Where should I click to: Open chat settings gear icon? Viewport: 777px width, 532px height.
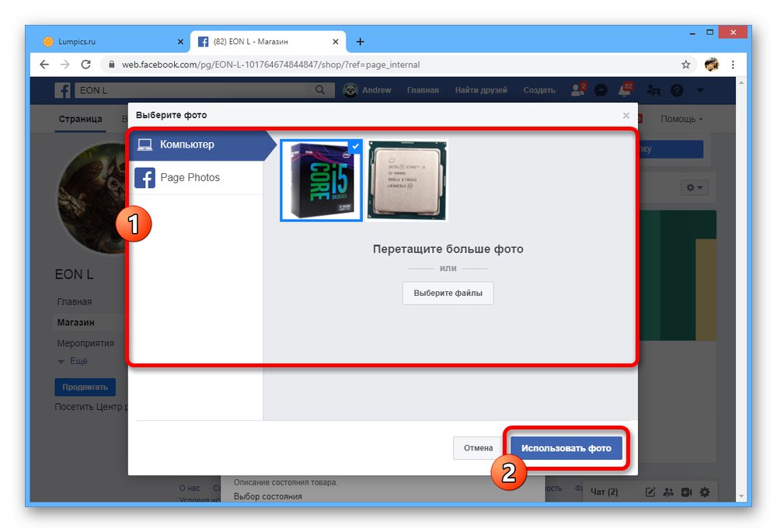click(705, 492)
